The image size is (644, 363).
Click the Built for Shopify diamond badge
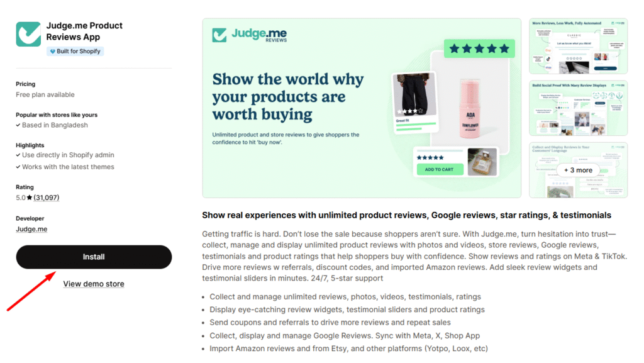point(75,52)
